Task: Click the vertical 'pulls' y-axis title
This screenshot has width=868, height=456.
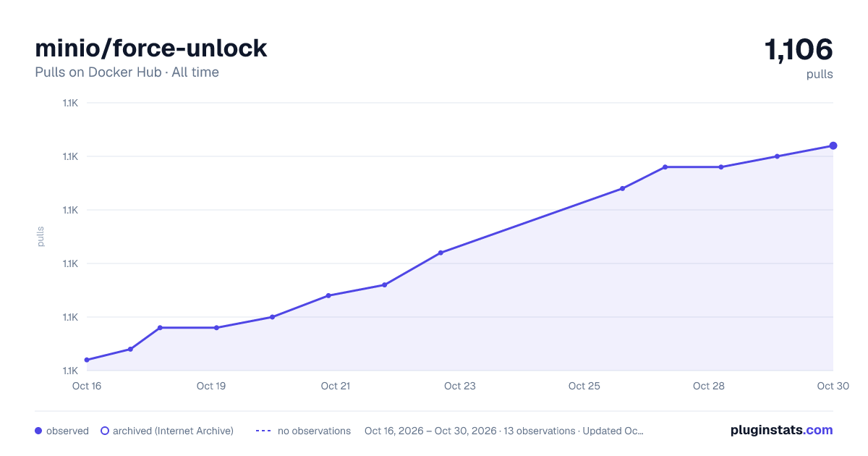Action: tap(41, 237)
